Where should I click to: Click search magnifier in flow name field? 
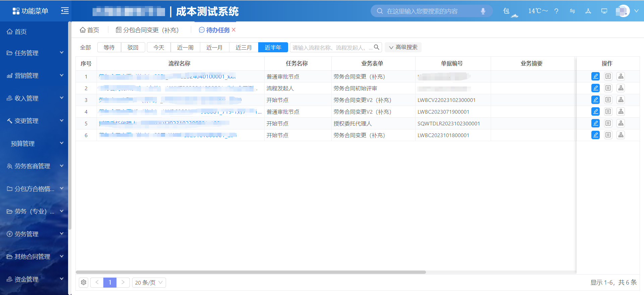tap(376, 47)
